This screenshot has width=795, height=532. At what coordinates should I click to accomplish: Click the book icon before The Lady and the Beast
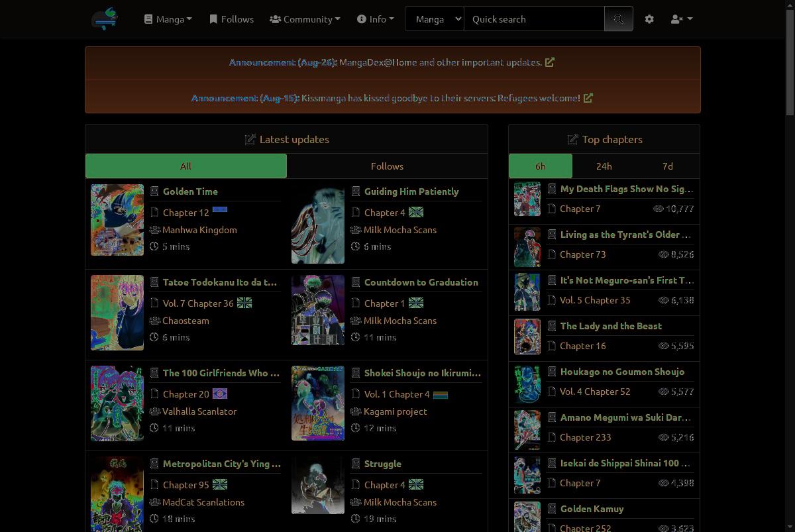[x=552, y=326]
